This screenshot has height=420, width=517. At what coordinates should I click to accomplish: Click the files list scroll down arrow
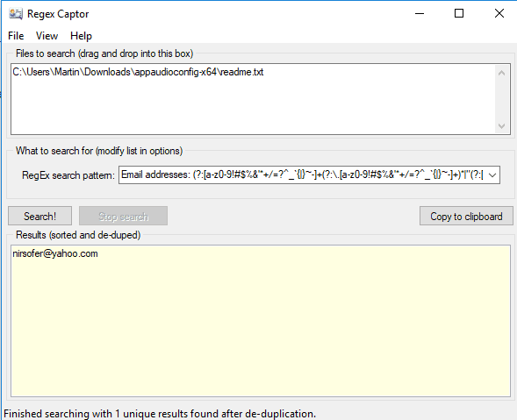point(501,126)
